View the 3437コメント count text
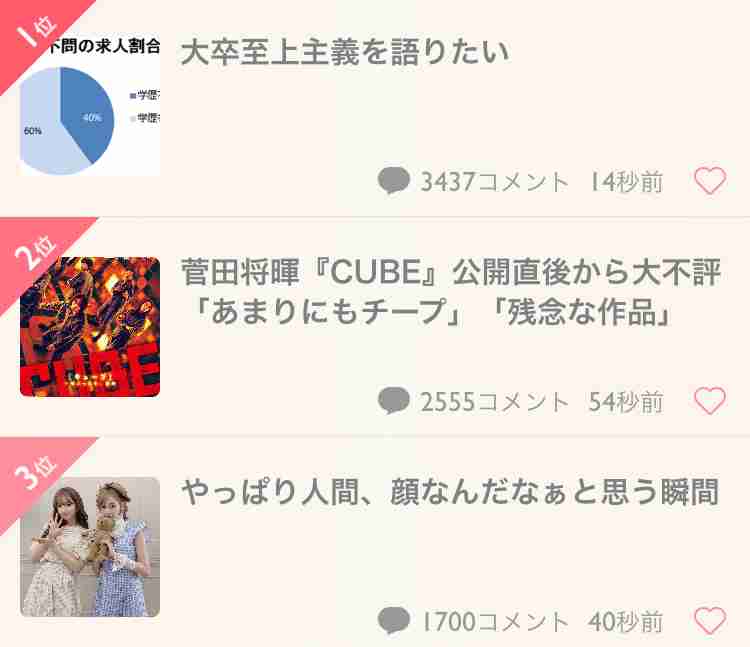The height and width of the screenshot is (647, 750). (495, 182)
